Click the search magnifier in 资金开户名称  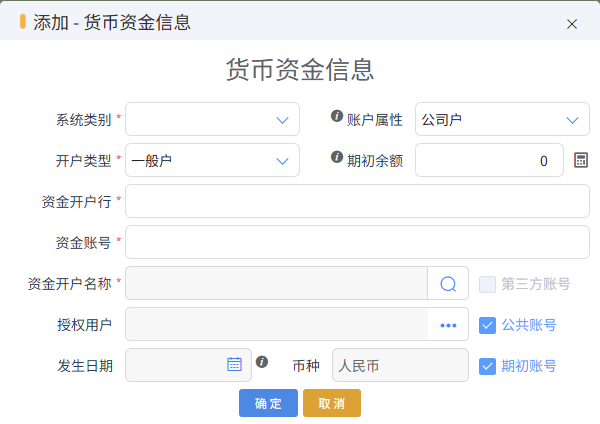[x=448, y=284]
